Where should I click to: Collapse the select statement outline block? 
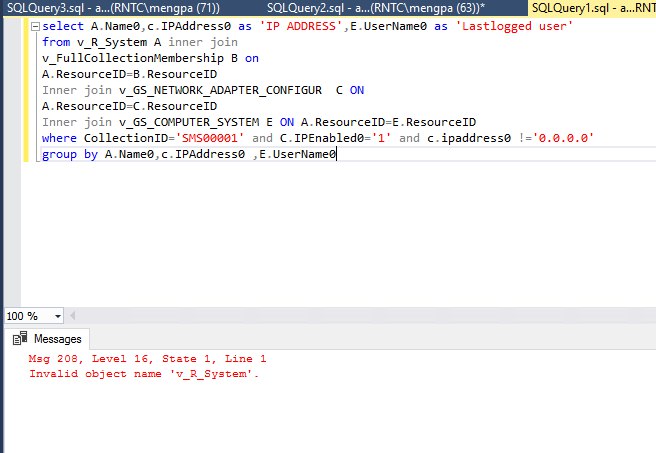[x=36, y=27]
